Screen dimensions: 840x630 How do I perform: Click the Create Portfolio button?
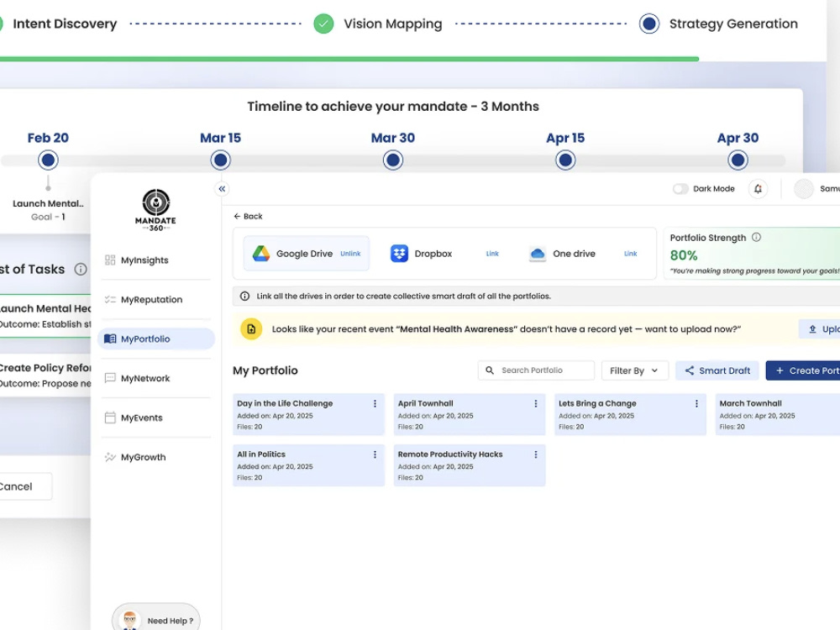pyautogui.click(x=805, y=370)
